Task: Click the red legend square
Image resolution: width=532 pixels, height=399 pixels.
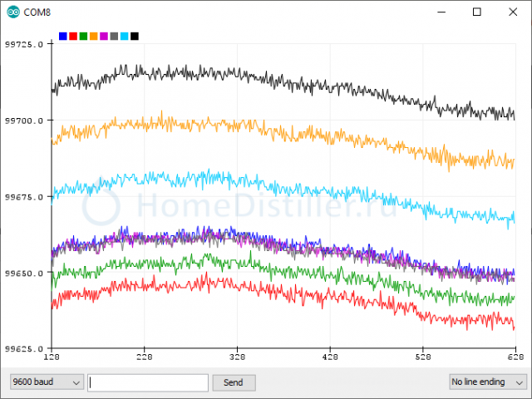Action: click(x=73, y=37)
